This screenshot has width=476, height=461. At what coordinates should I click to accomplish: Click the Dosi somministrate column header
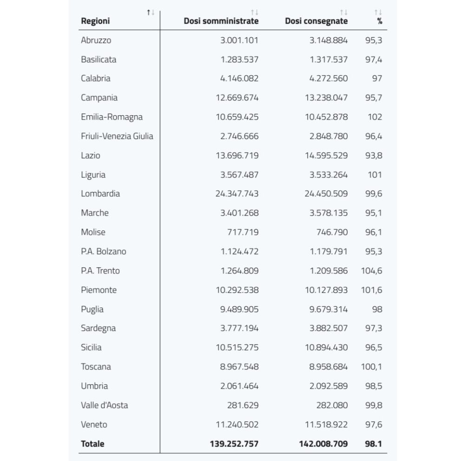click(221, 21)
